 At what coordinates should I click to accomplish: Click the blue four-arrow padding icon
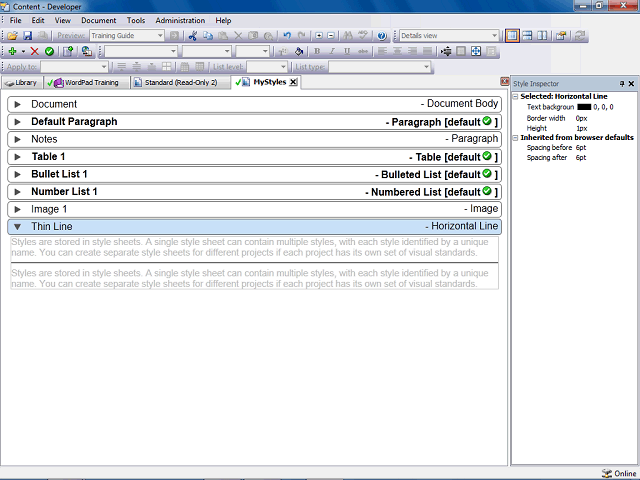pyautogui.click(x=476, y=51)
